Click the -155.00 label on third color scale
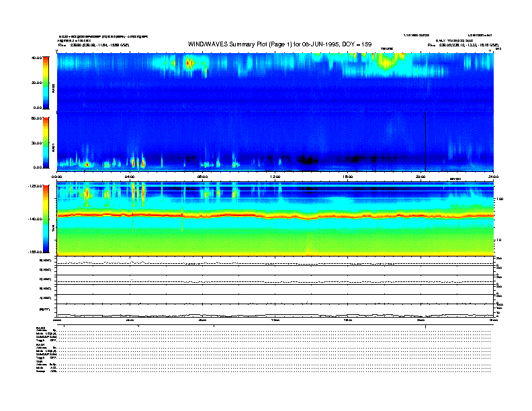The height and width of the screenshot is (411, 532). click(35, 252)
